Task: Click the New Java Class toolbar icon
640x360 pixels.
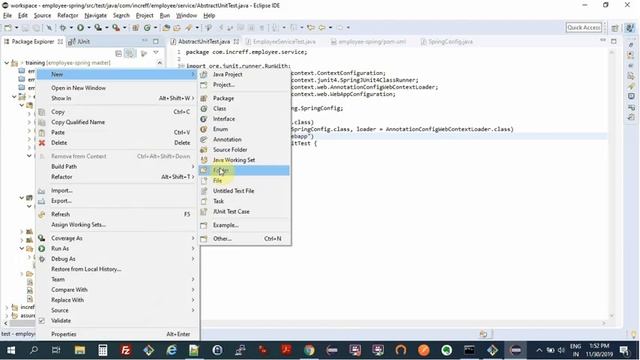Action: pos(147,28)
